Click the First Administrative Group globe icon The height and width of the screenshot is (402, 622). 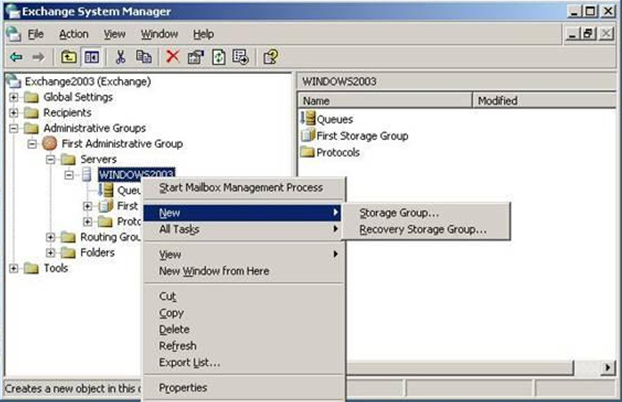(x=50, y=144)
